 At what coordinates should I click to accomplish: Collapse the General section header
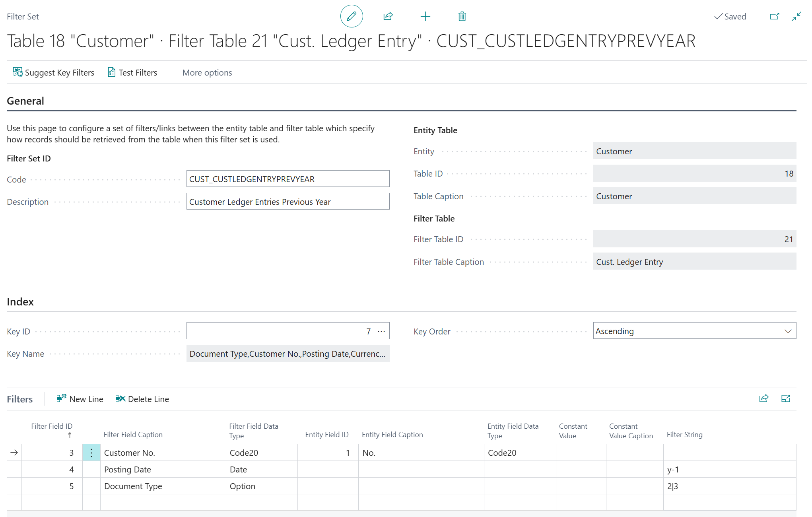tap(25, 101)
